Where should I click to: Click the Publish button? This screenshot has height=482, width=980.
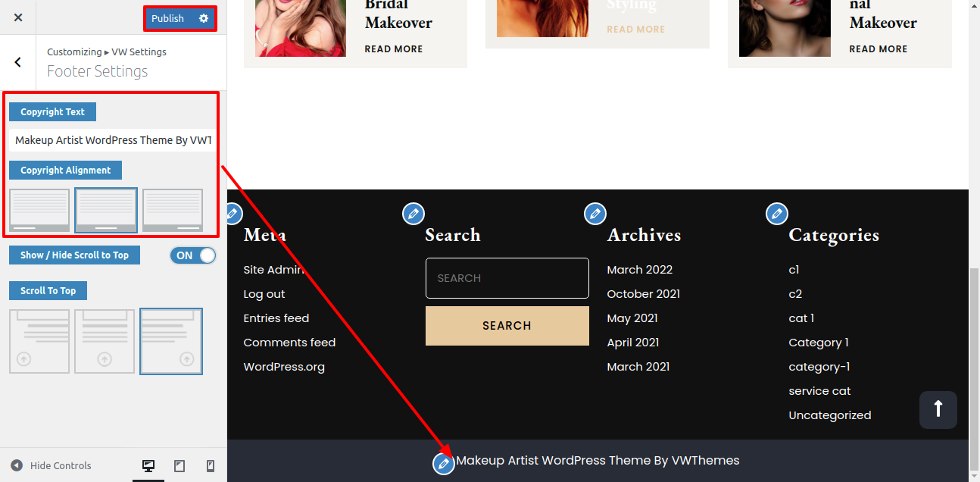(x=167, y=18)
